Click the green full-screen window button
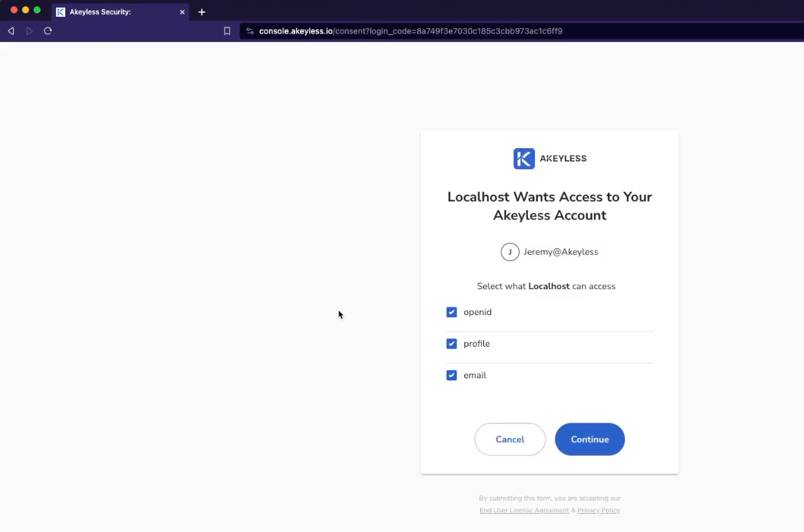Viewport: 804px width, 532px height. tap(37, 10)
